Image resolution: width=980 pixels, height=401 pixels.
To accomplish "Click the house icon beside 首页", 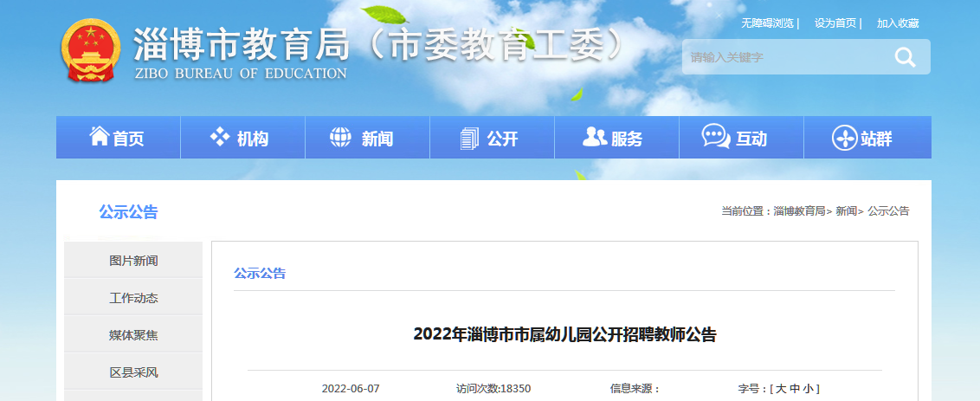I will (100, 136).
